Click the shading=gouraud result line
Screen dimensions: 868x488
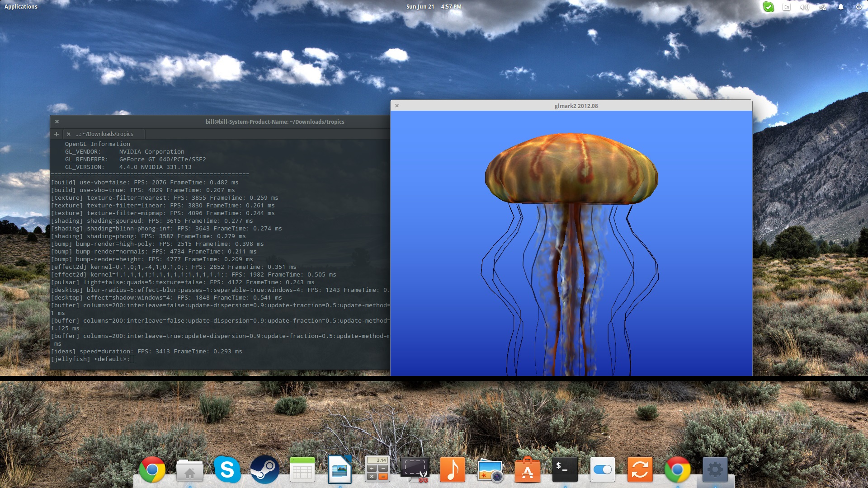point(152,221)
